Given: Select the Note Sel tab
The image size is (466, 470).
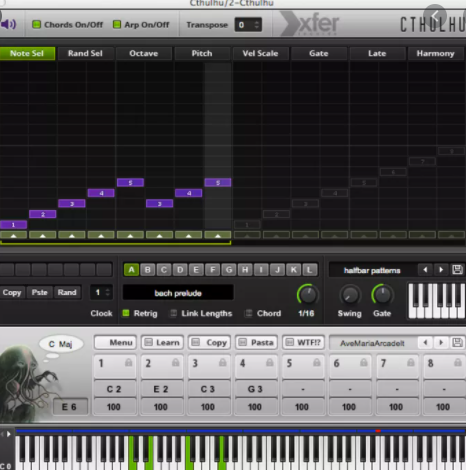Looking at the screenshot, I should [x=27, y=53].
